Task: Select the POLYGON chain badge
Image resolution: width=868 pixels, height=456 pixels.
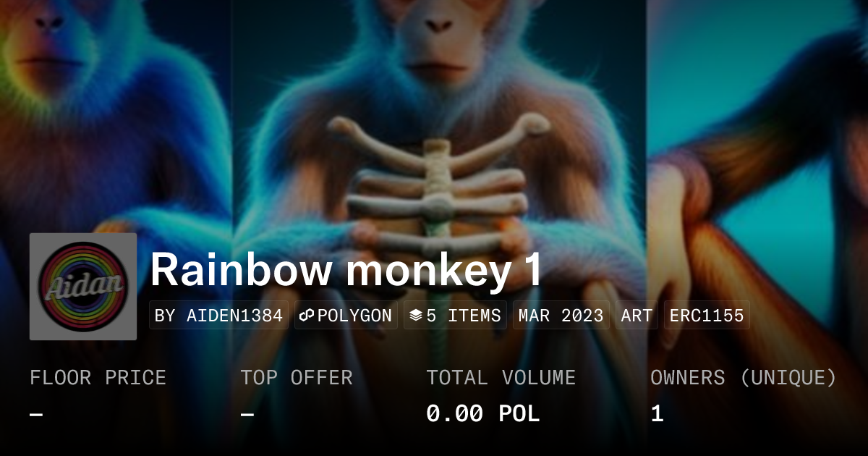Action: (x=346, y=316)
